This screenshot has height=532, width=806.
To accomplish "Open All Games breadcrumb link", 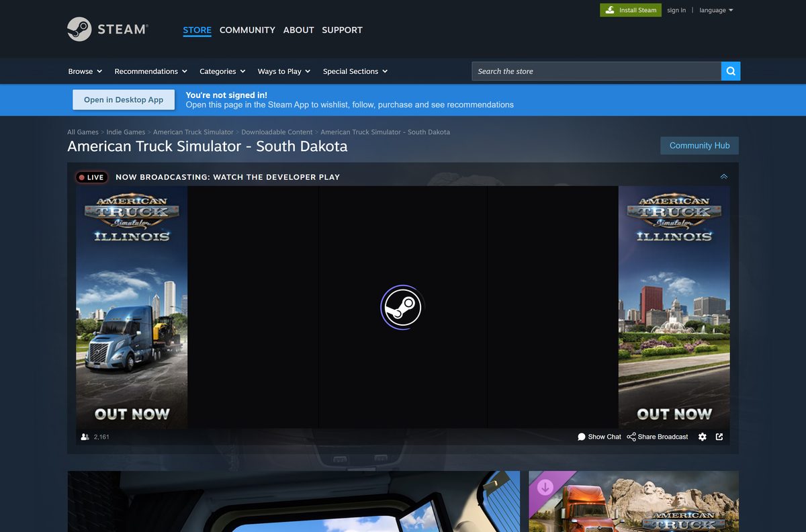I will coord(83,132).
